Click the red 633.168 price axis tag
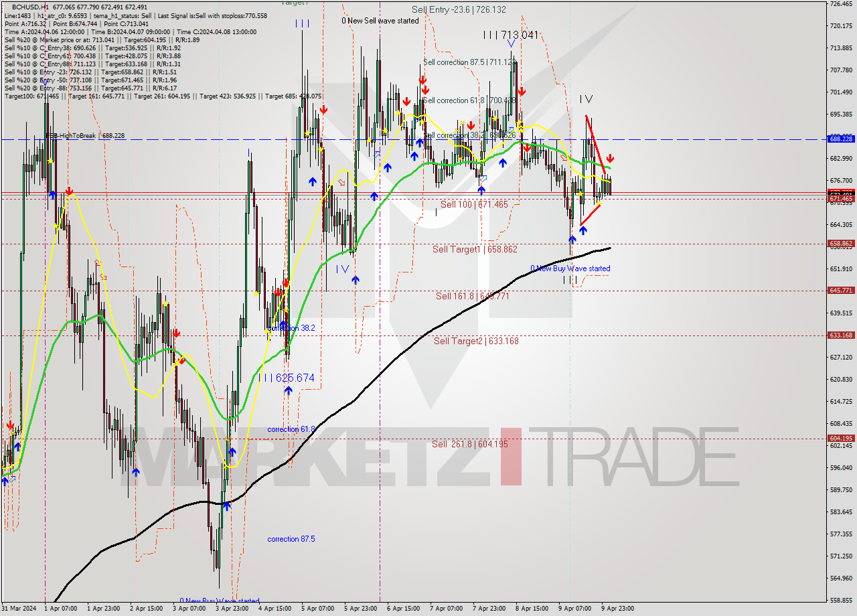 [x=841, y=335]
